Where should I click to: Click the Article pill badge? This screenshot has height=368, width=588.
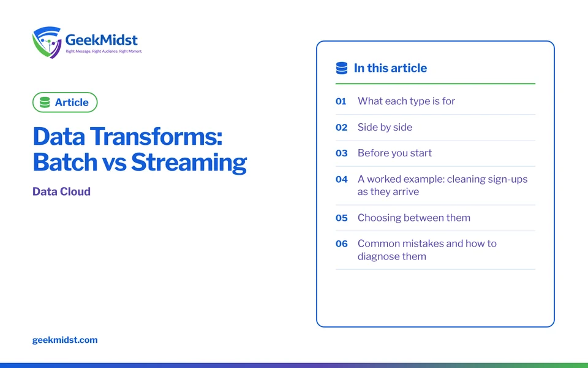[65, 102]
